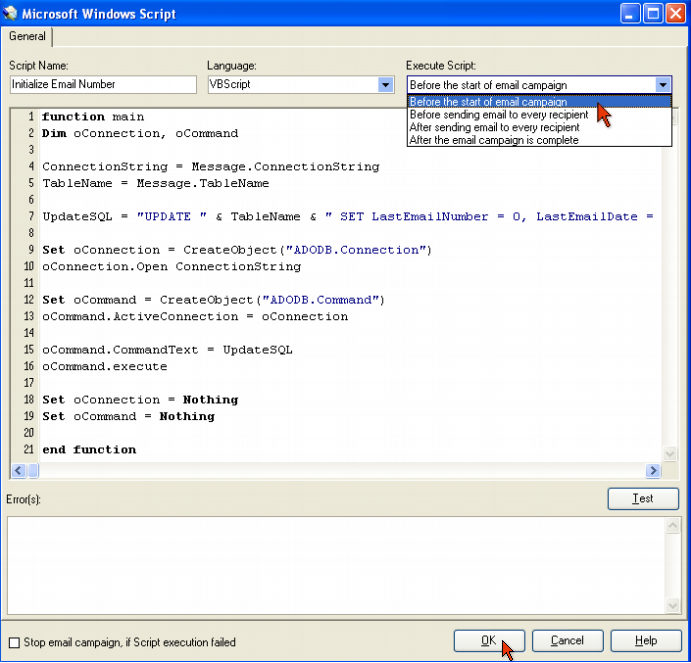The width and height of the screenshot is (691, 663).
Task: Close the Microsoft Windows Script window
Action: click(x=676, y=14)
